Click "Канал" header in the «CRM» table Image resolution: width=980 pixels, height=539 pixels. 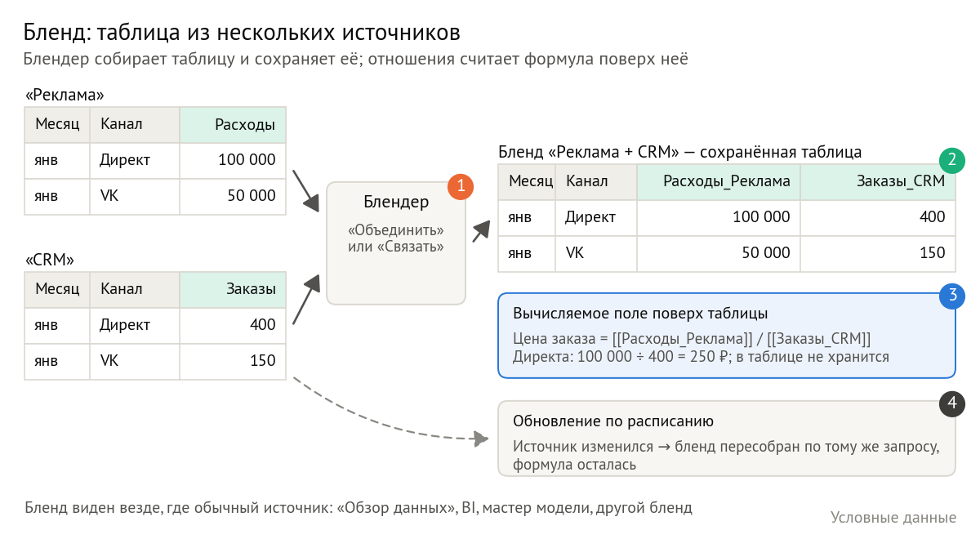pyautogui.click(x=135, y=289)
